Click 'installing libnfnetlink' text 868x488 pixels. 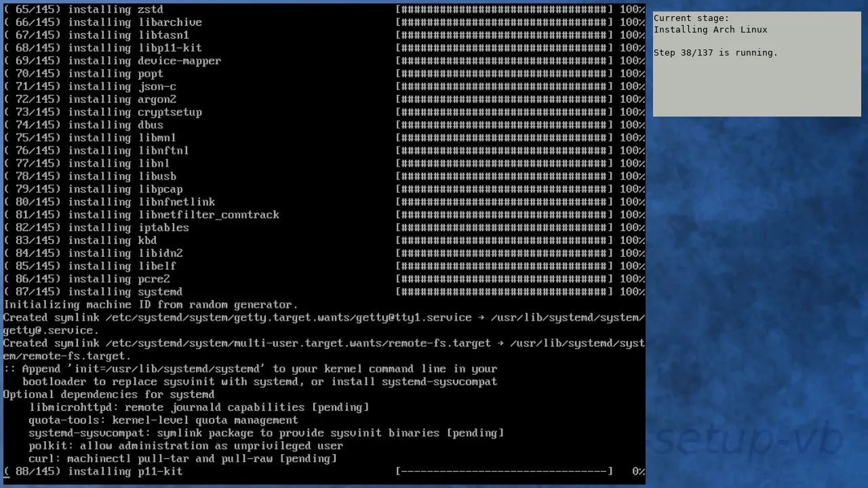[141, 203]
